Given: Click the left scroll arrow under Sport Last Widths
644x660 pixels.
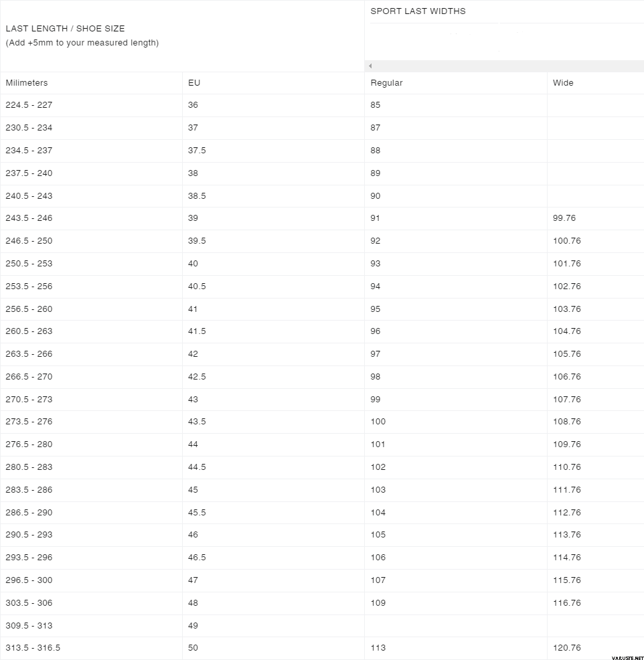Looking at the screenshot, I should pos(370,66).
